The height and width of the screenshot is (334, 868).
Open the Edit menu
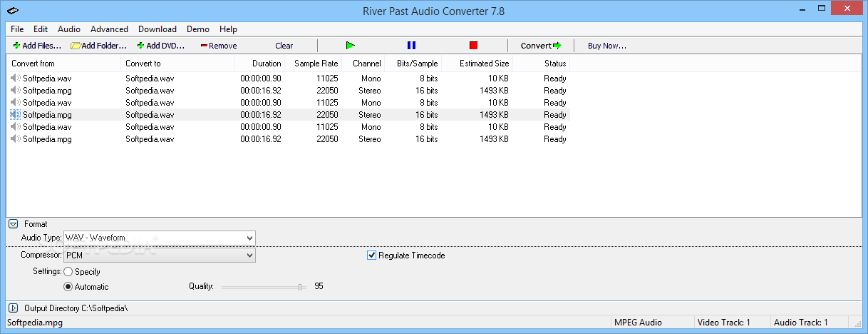(x=41, y=29)
